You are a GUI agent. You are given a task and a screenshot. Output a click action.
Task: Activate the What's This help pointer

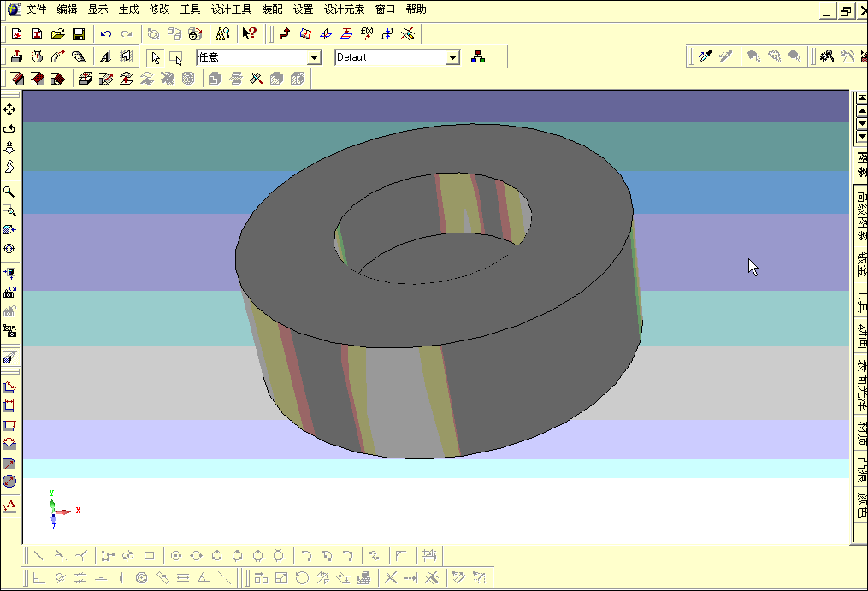250,34
